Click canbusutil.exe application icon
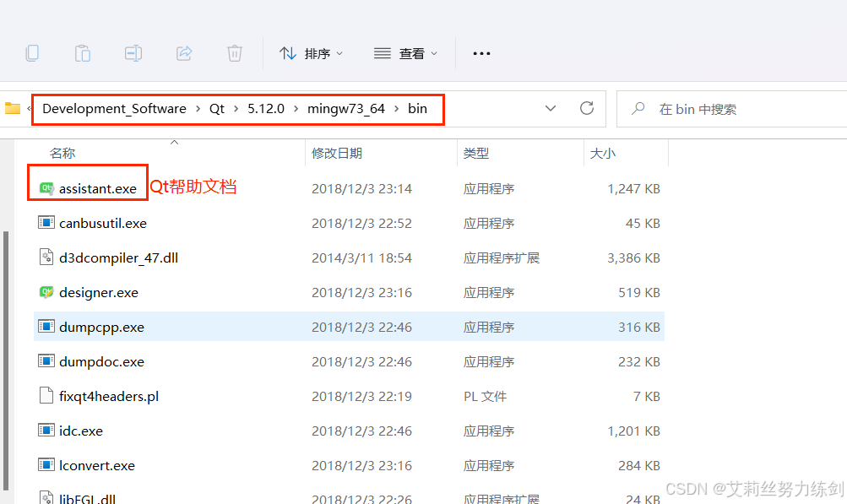Screen dimensions: 847x504 [46, 223]
